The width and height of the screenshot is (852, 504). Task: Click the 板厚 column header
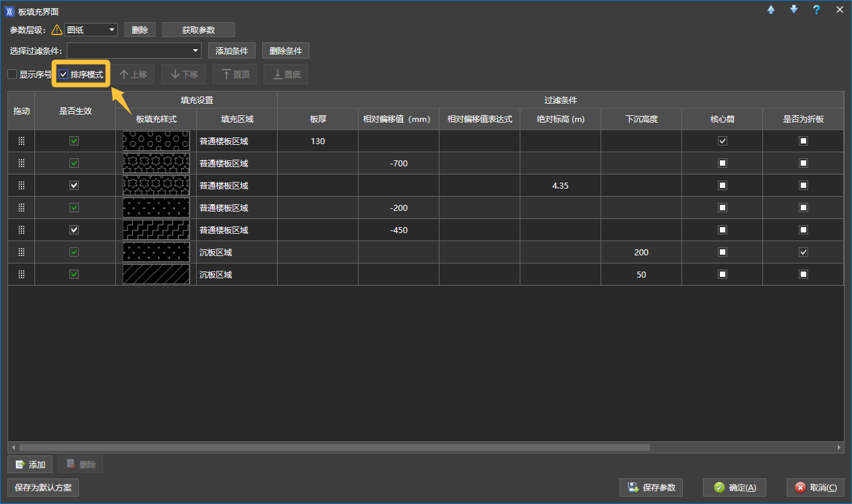tap(318, 119)
